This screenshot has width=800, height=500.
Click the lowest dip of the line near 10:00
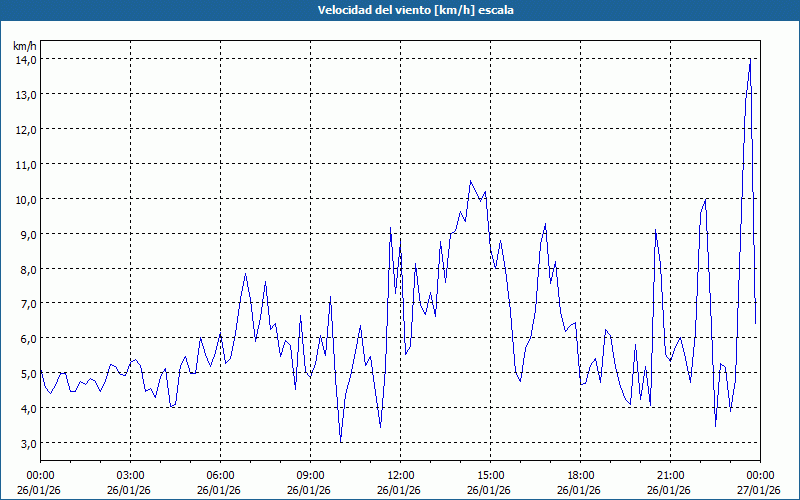coord(341,441)
